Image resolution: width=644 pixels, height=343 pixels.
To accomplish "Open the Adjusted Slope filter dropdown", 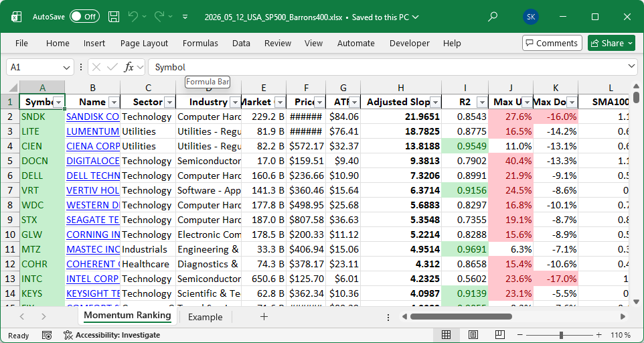I will [x=435, y=102].
